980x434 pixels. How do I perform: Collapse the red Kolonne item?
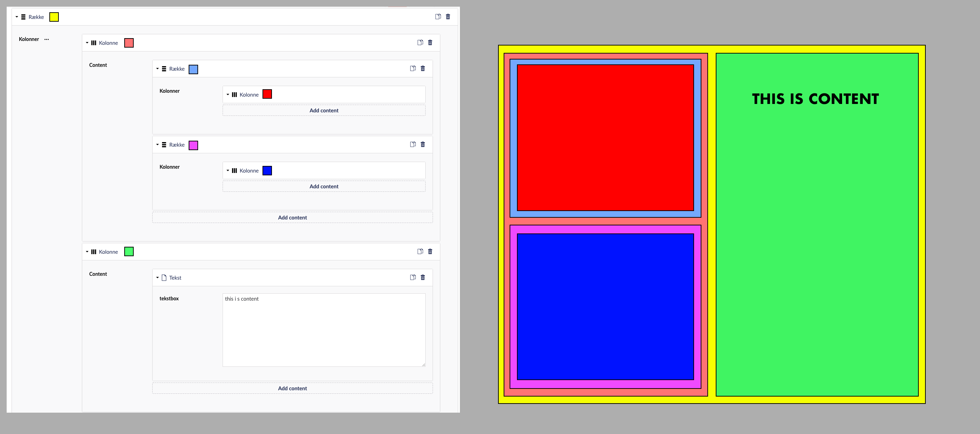[x=228, y=94]
